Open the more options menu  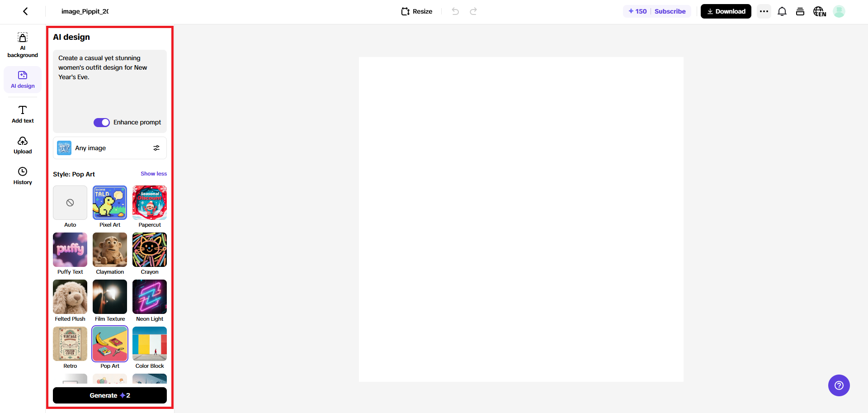[764, 11]
